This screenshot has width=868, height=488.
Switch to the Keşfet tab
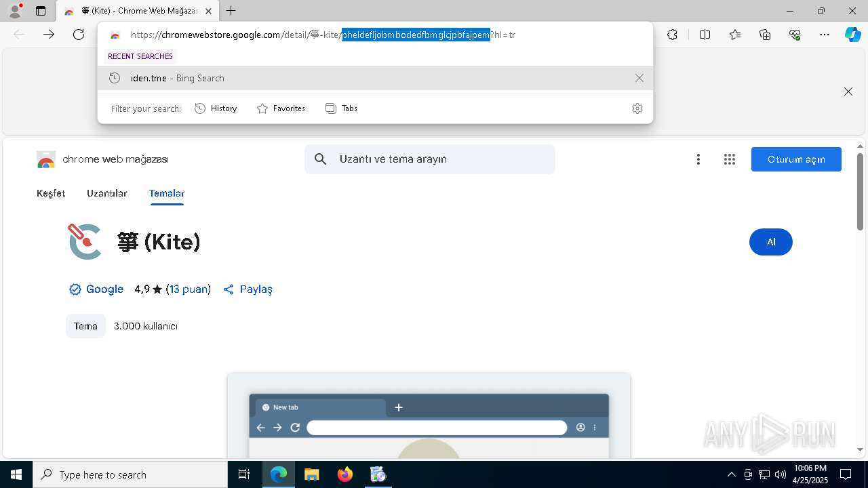[51, 193]
